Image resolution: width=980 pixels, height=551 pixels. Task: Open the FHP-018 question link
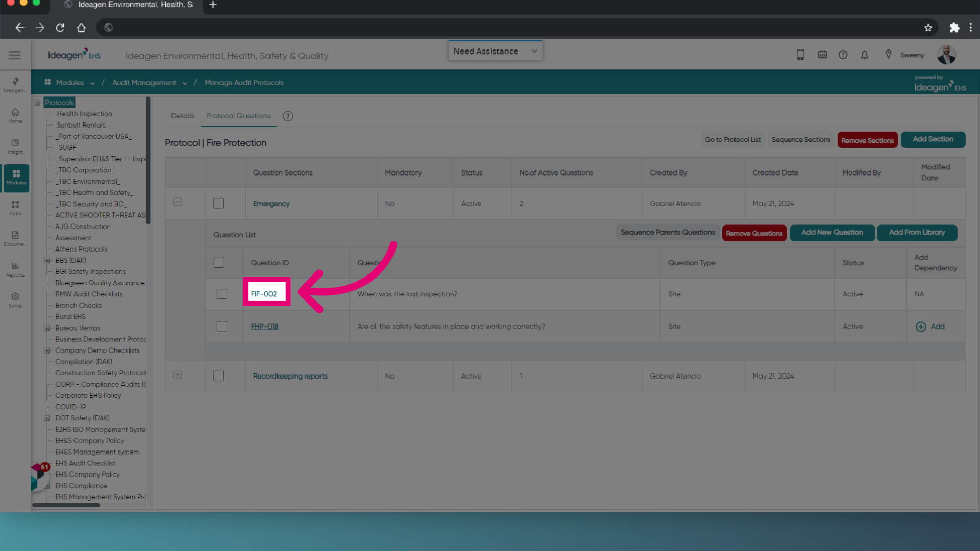pos(264,327)
